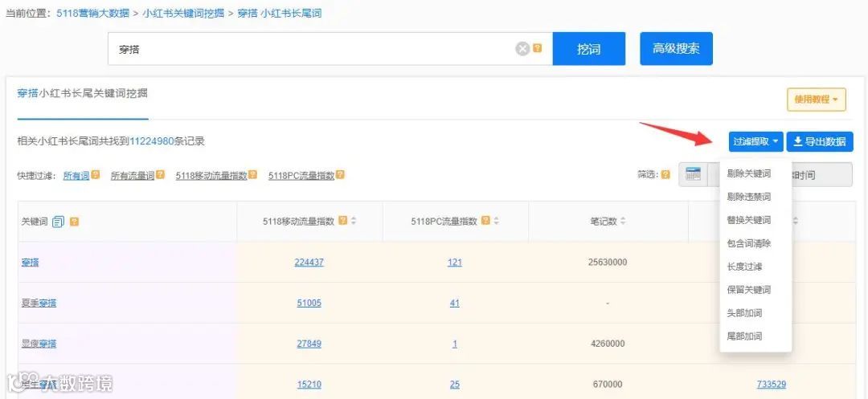Click the note count 4260000
The width and height of the screenshot is (868, 399).
point(608,344)
